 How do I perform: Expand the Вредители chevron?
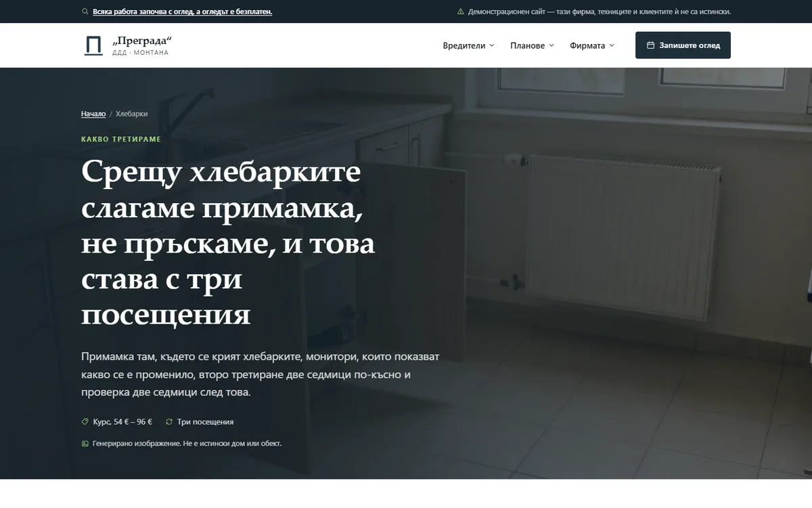point(492,45)
